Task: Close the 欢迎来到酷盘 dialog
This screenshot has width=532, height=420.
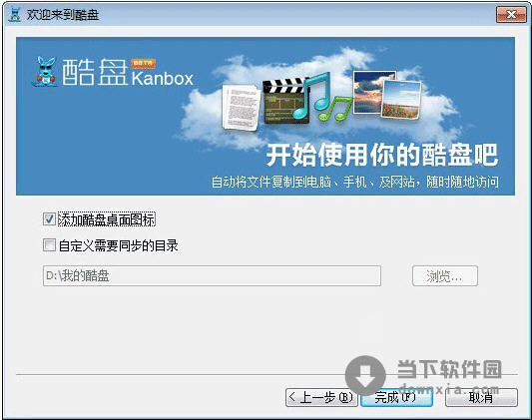Action: [x=511, y=15]
